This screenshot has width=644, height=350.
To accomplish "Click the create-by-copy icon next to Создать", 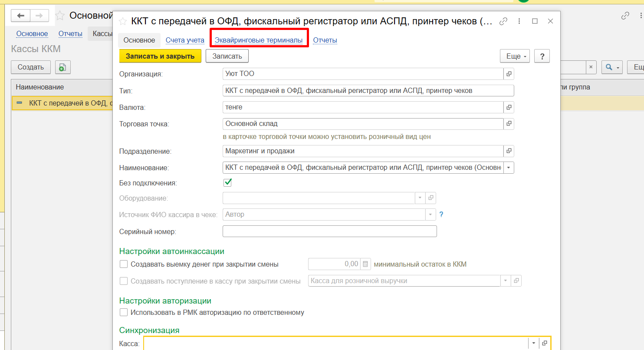I will click(x=62, y=67).
